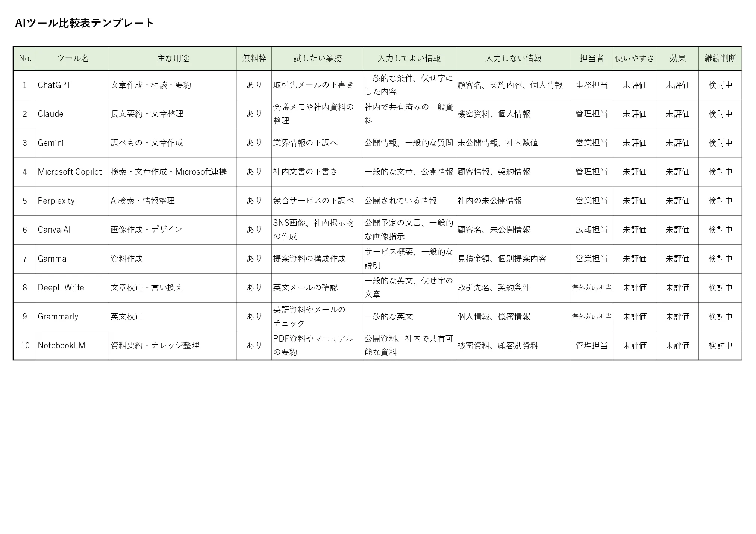Click the NotebookLM cell
756x534 pixels.
(73, 346)
